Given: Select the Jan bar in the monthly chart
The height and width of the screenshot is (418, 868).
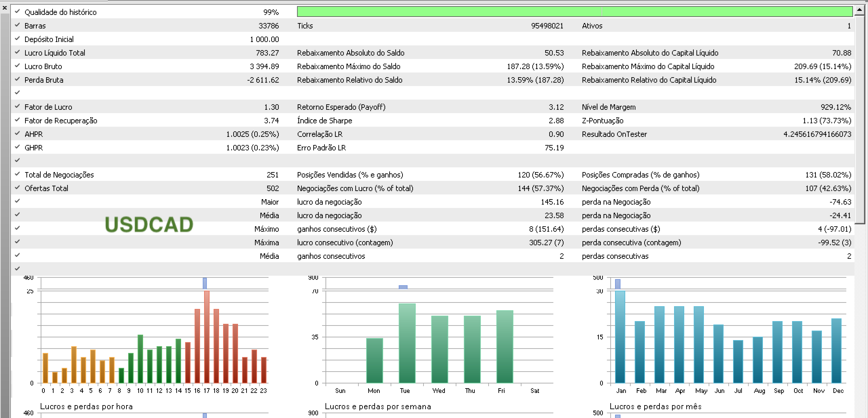Looking at the screenshot, I should 620,337.
